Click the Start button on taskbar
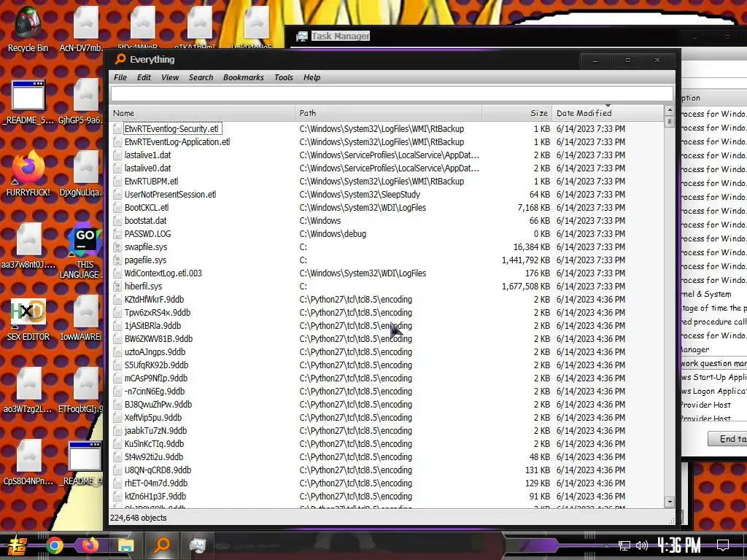The width and height of the screenshot is (747, 560). pos(16,545)
